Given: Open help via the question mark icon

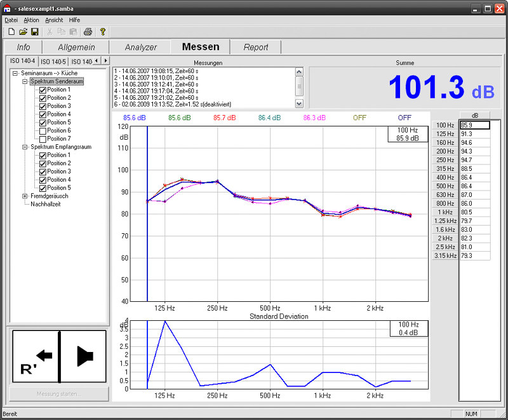Looking at the screenshot, I should point(103,32).
